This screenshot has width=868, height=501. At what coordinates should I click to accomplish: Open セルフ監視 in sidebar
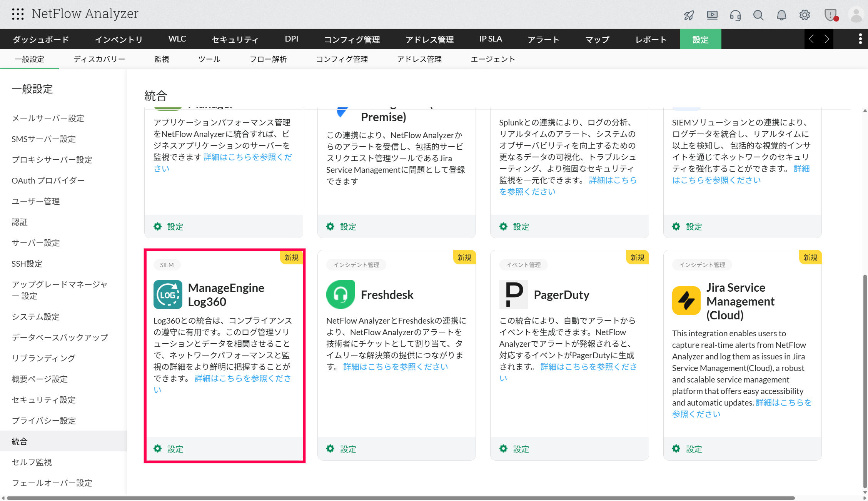pyautogui.click(x=32, y=462)
